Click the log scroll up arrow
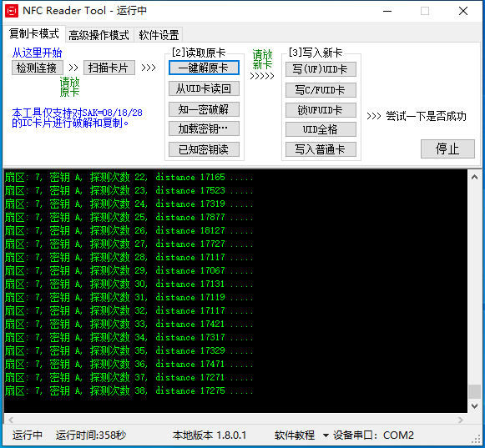 474,178
